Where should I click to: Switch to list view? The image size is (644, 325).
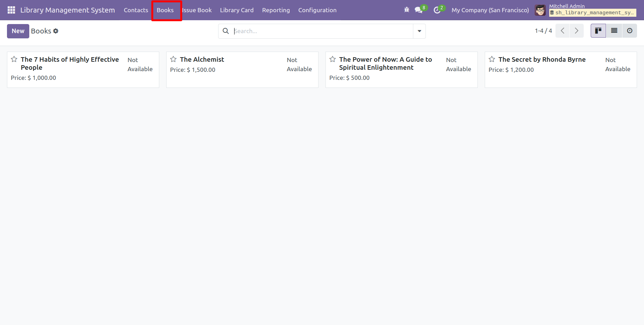(x=614, y=31)
